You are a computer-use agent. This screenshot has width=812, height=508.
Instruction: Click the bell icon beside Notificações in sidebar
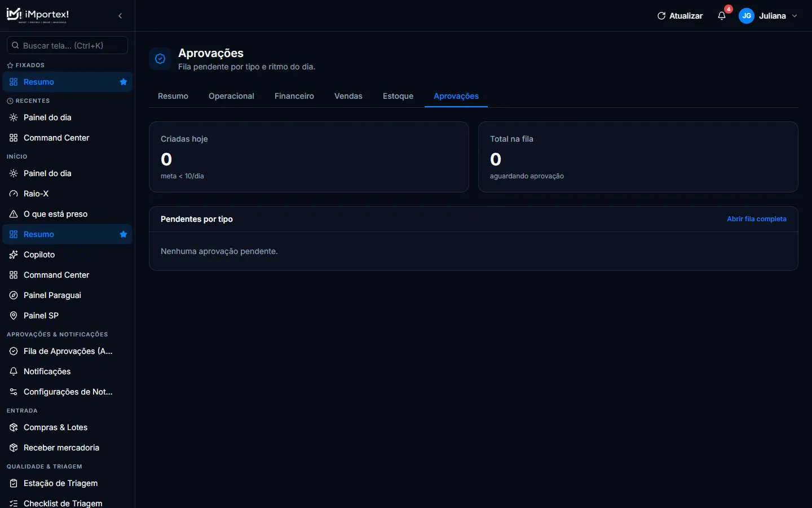14,371
